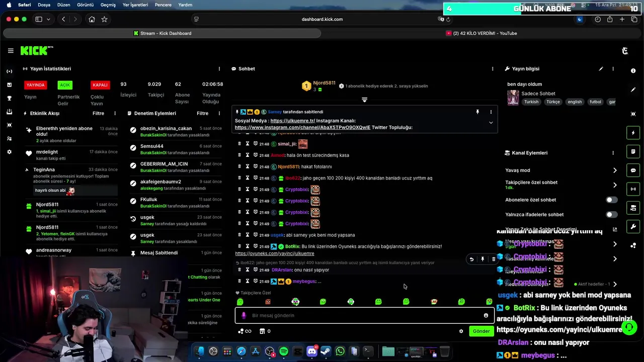
Task: Open the analytics chart icon in sidebar
Action: pyautogui.click(x=9, y=84)
